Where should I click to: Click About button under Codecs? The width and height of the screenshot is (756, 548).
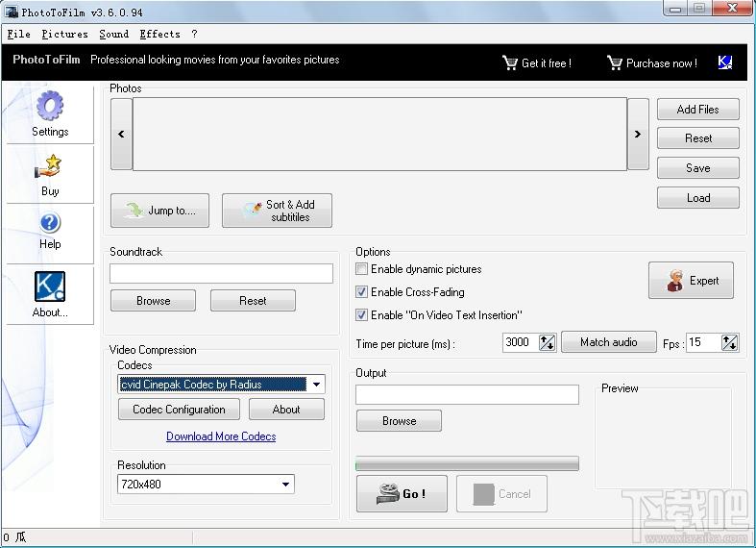click(286, 410)
